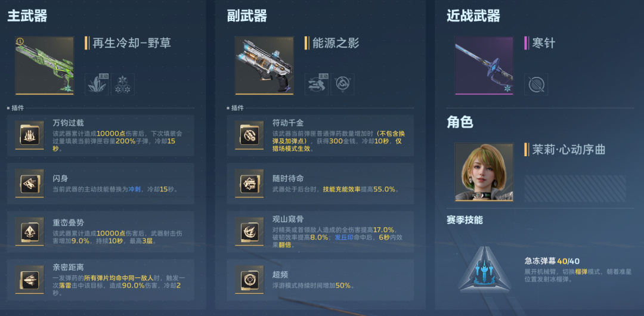This screenshot has width=644, height=316.
Task: Click the 再生冷却-野草 weapon name
Action: 131,43
